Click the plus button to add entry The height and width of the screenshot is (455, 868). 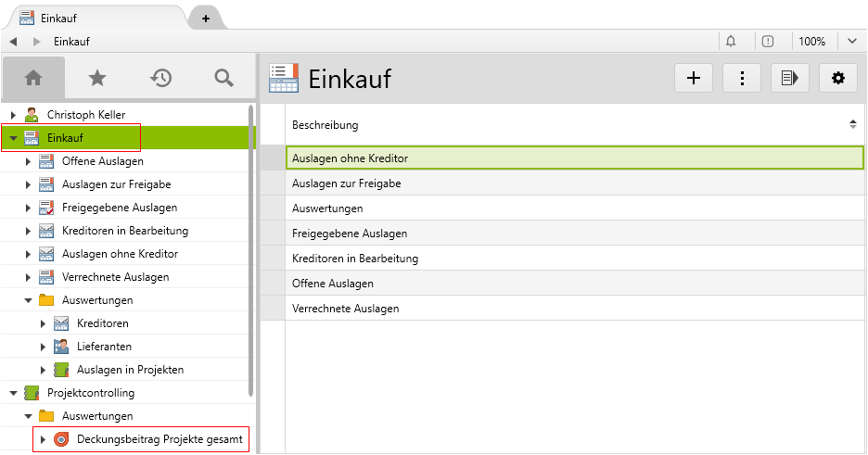click(693, 79)
